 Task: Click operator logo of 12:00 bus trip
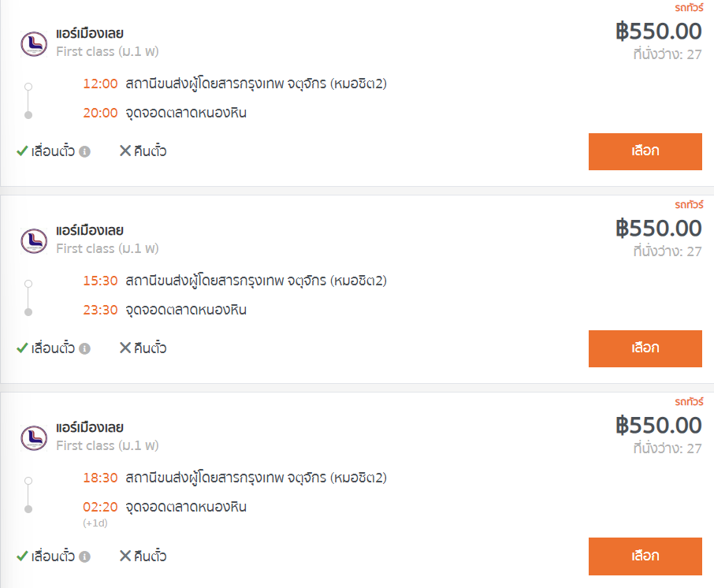click(34, 43)
